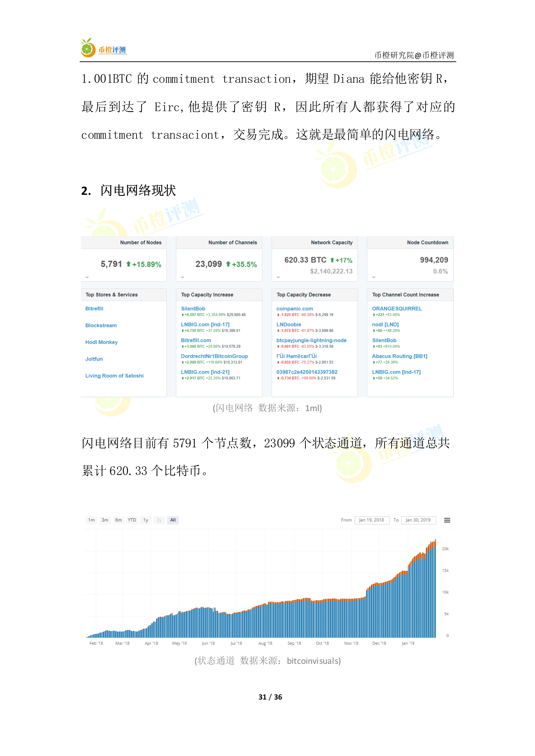Click the 620.33 BTC capacity value
535x756 pixels.
point(305,260)
